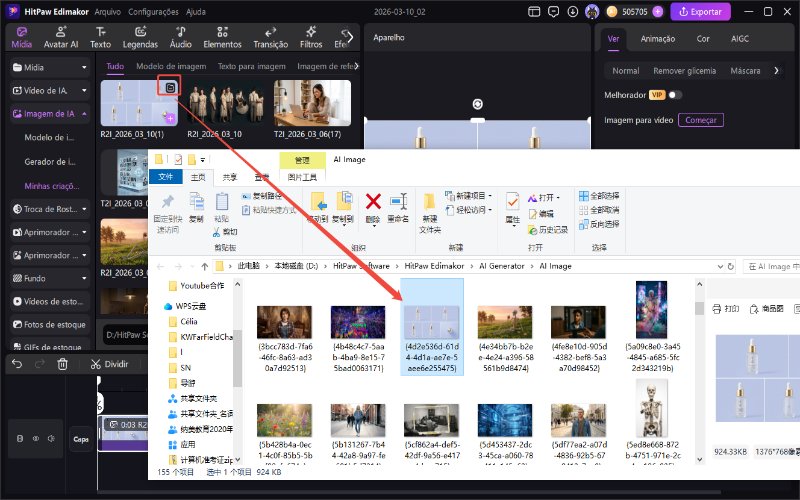
Task: Click the trash delete icon in timeline toolbar
Action: click(62, 364)
